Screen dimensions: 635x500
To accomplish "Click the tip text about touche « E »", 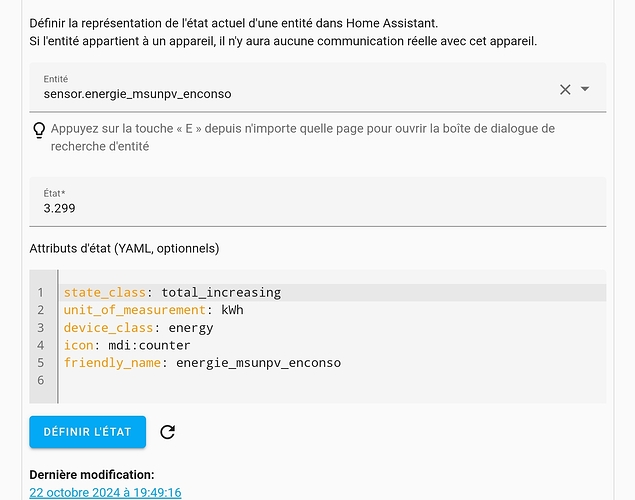I will (303, 137).
